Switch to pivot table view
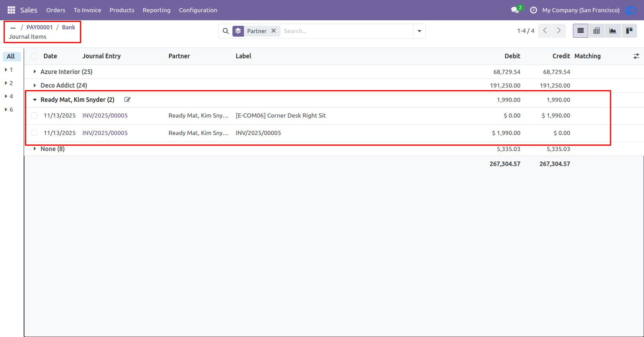The width and height of the screenshot is (644, 337). coord(597,31)
